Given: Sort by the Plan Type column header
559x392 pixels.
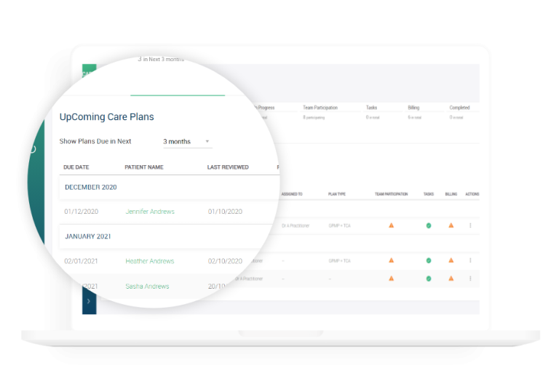Looking at the screenshot, I should tap(336, 194).
